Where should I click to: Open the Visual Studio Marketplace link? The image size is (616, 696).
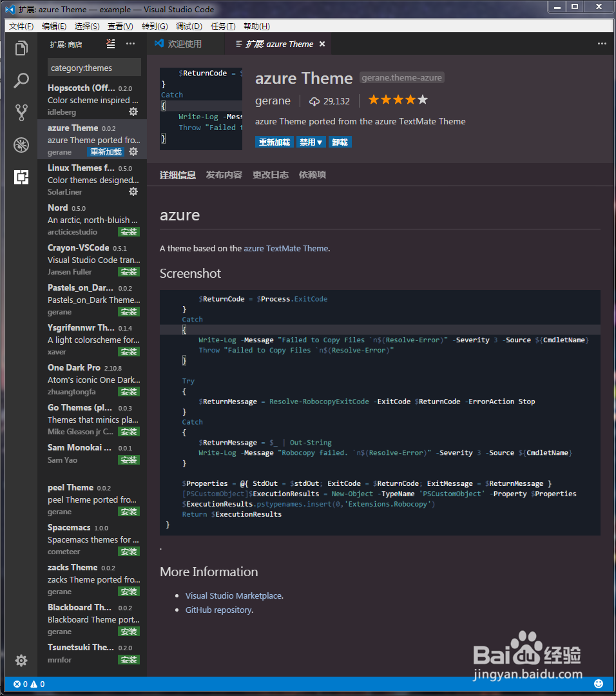[x=233, y=595]
